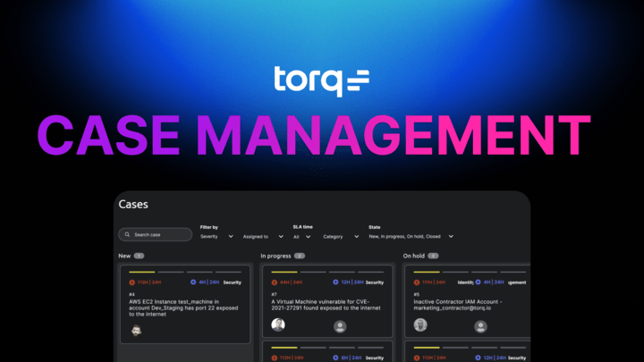Viewport: 644px width, 362px height.
Task: Click the Security tag on case #7
Action: (375, 282)
